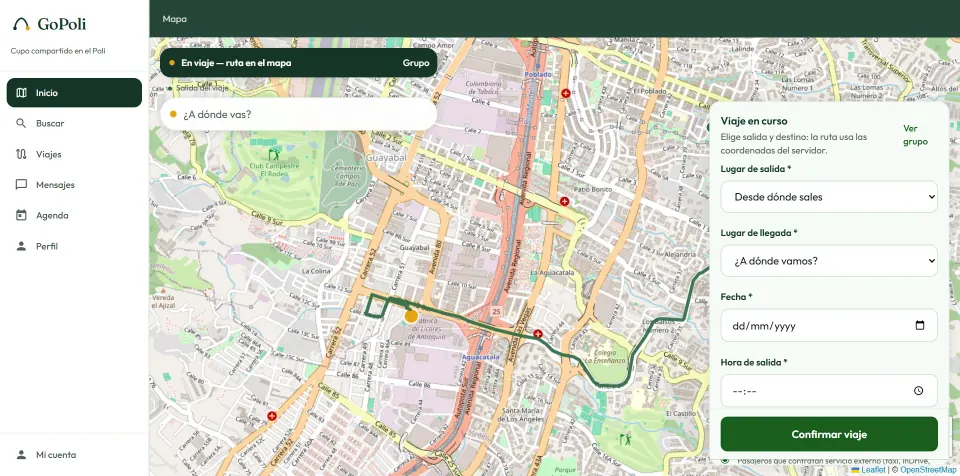Click the Grupo button in the trip banner
Image resolution: width=960 pixels, height=476 pixels.
pos(416,62)
